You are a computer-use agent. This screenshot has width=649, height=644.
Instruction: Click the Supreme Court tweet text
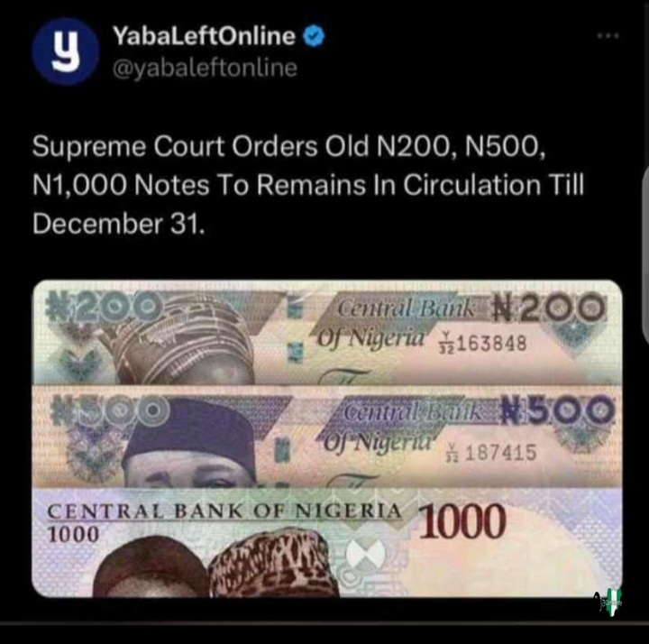click(308, 185)
